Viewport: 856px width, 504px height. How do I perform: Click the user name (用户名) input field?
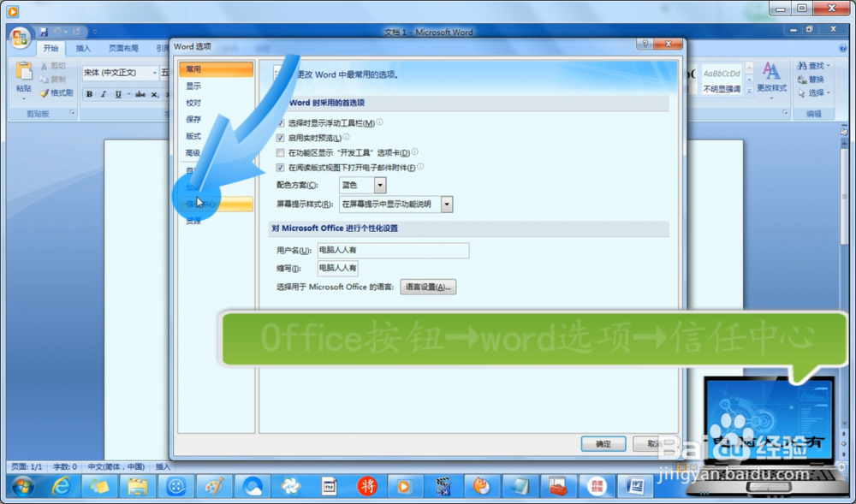(x=393, y=251)
